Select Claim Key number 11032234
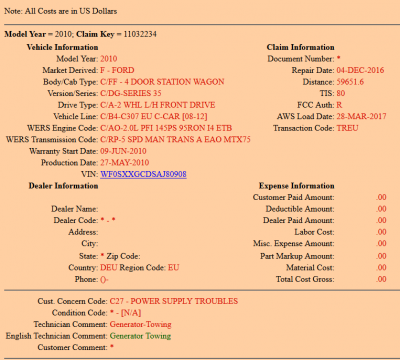This screenshot has height=360, width=400. coord(140,34)
